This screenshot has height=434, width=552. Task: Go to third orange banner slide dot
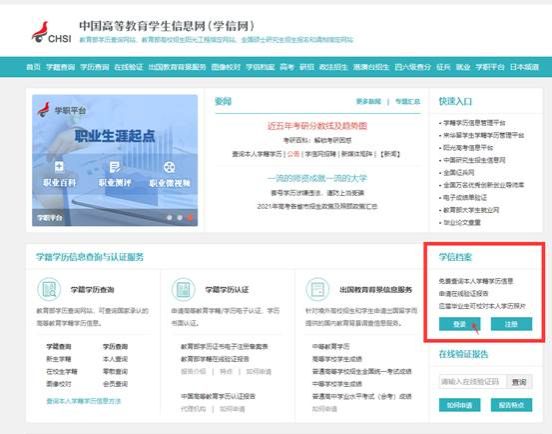[x=190, y=218]
